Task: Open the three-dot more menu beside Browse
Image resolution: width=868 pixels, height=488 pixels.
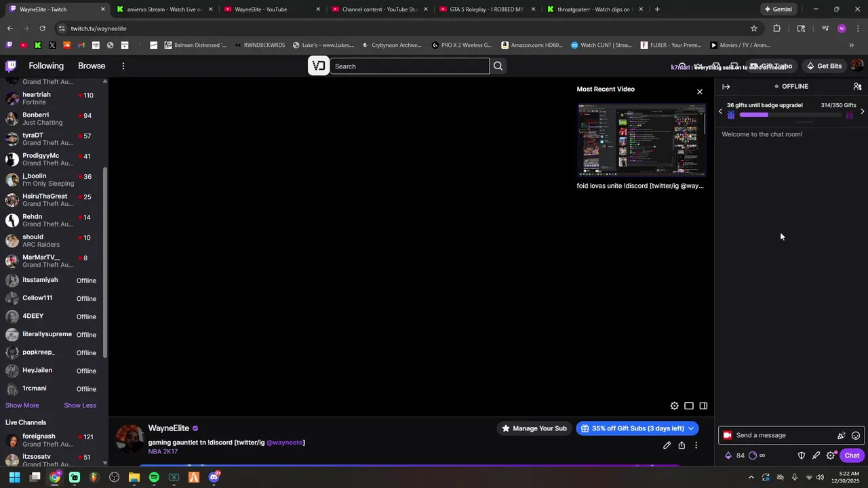Action: click(123, 66)
